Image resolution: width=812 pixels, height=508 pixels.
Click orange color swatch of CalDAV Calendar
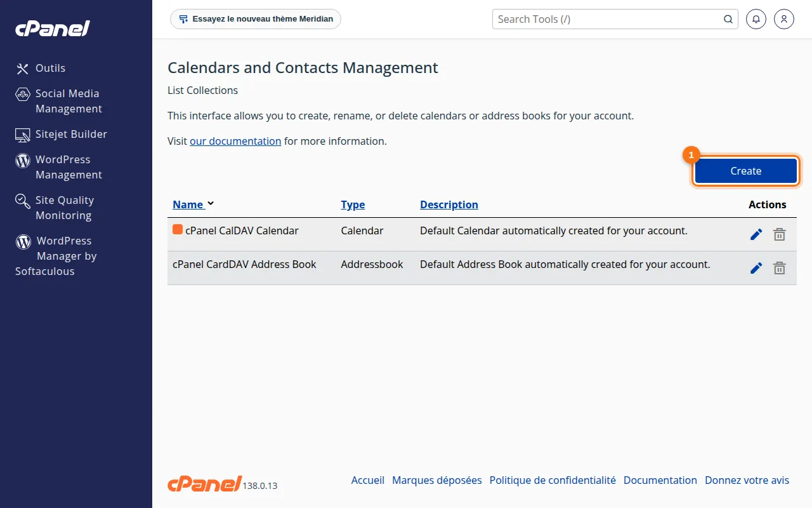click(178, 230)
